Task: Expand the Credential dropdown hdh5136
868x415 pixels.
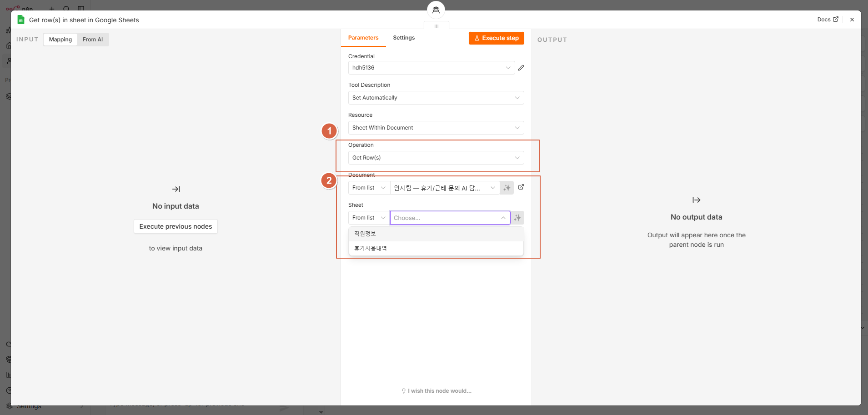Action: (x=431, y=68)
